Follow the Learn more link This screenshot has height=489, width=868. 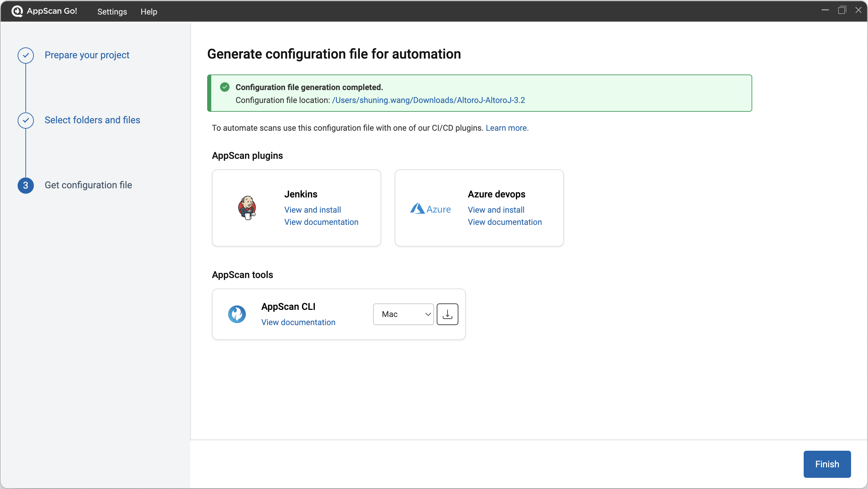tap(507, 128)
